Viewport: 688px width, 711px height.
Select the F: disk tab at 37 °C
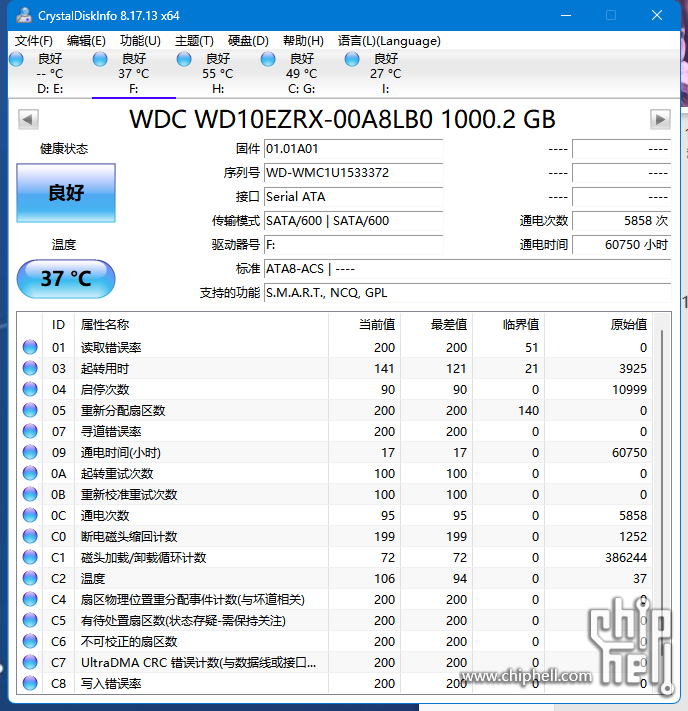click(134, 73)
